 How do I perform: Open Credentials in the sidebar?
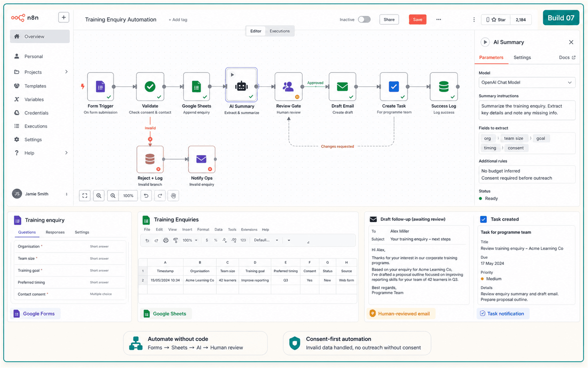36,113
